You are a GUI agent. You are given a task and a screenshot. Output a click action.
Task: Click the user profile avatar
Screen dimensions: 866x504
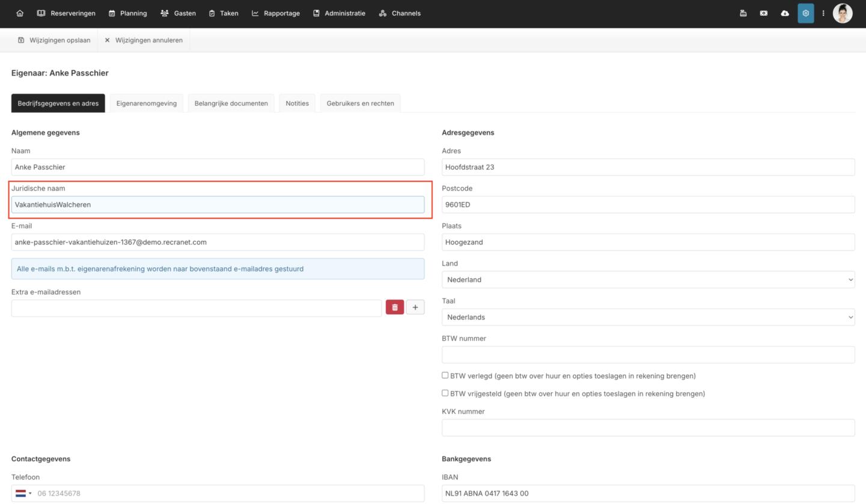coord(842,13)
